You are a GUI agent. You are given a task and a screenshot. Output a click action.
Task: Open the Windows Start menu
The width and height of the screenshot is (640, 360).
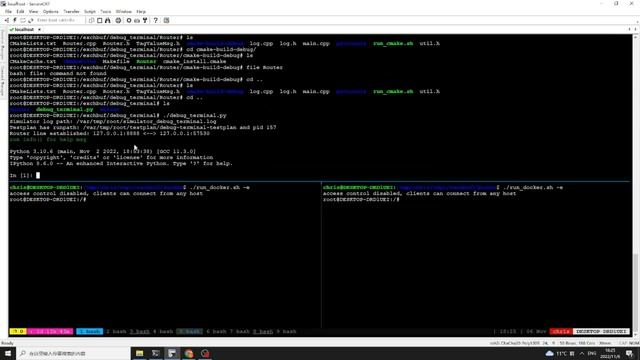coord(8,353)
